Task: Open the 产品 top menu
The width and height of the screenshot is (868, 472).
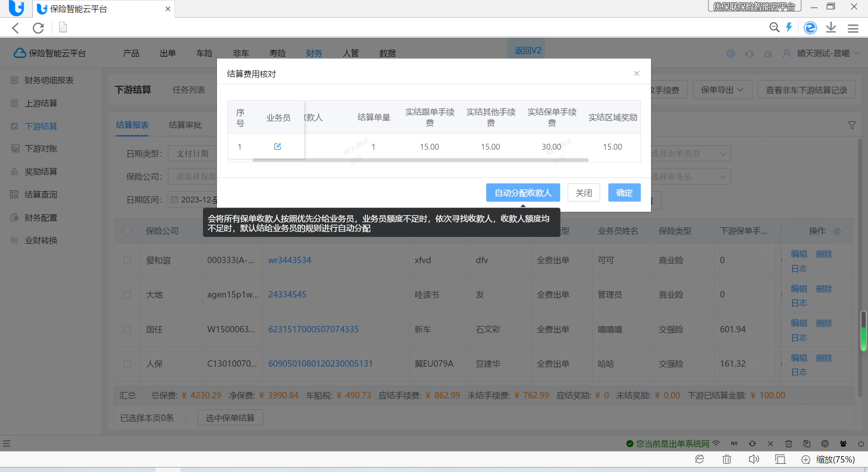Action: point(131,53)
